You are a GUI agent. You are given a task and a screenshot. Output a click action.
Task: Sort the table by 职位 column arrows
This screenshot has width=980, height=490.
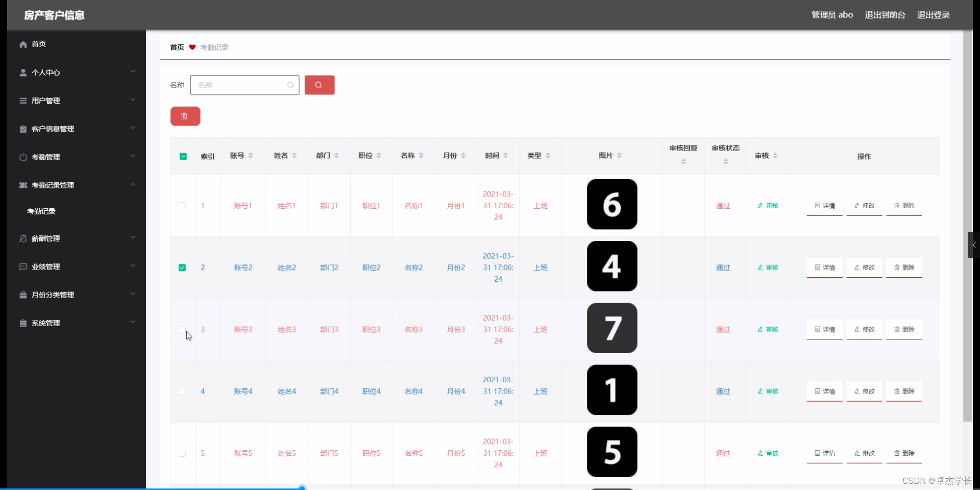(x=379, y=156)
